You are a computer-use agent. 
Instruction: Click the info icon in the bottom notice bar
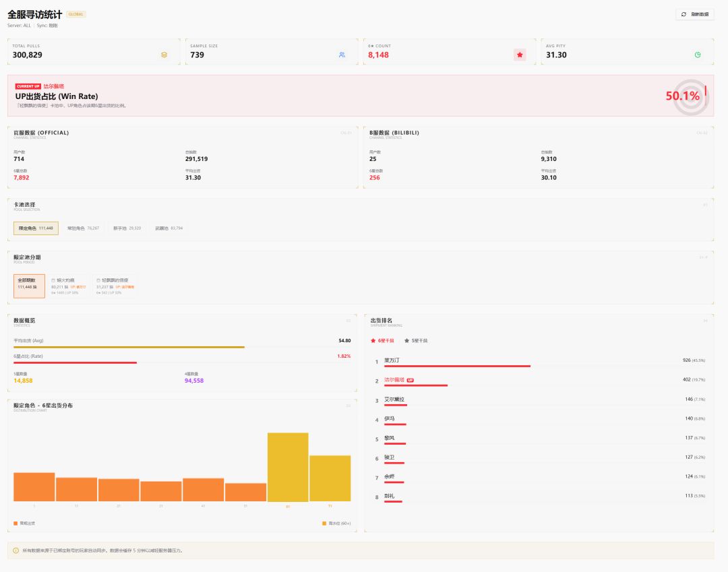pyautogui.click(x=16, y=550)
